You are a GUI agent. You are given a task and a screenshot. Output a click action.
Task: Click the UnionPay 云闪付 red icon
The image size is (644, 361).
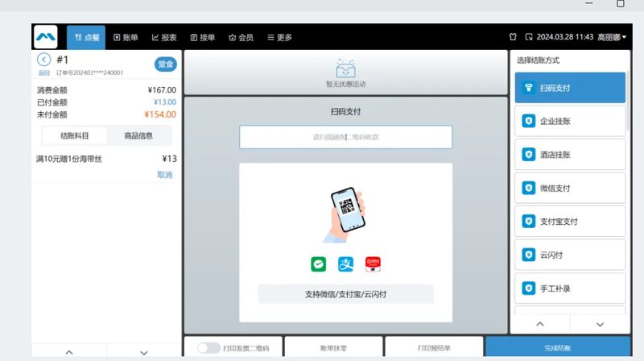[373, 264]
